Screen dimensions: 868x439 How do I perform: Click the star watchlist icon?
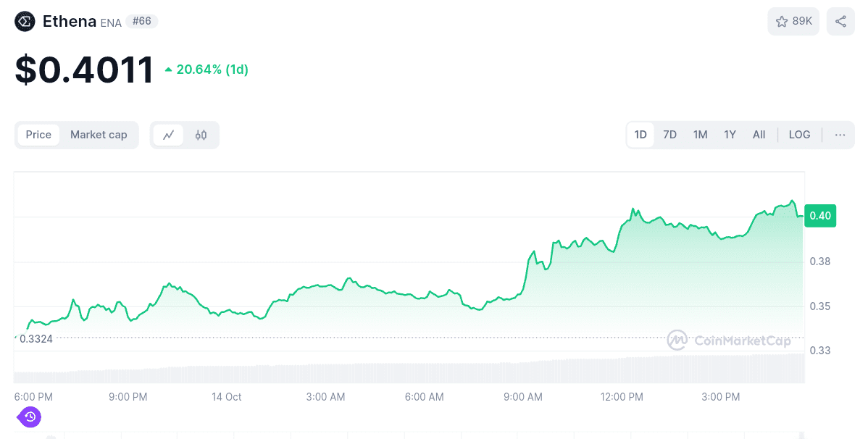click(x=783, y=21)
